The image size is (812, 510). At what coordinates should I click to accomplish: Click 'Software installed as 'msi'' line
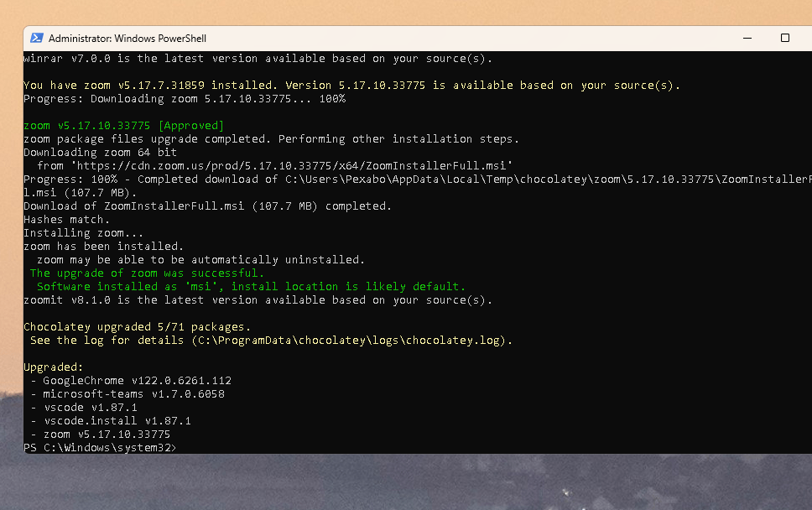click(251, 286)
